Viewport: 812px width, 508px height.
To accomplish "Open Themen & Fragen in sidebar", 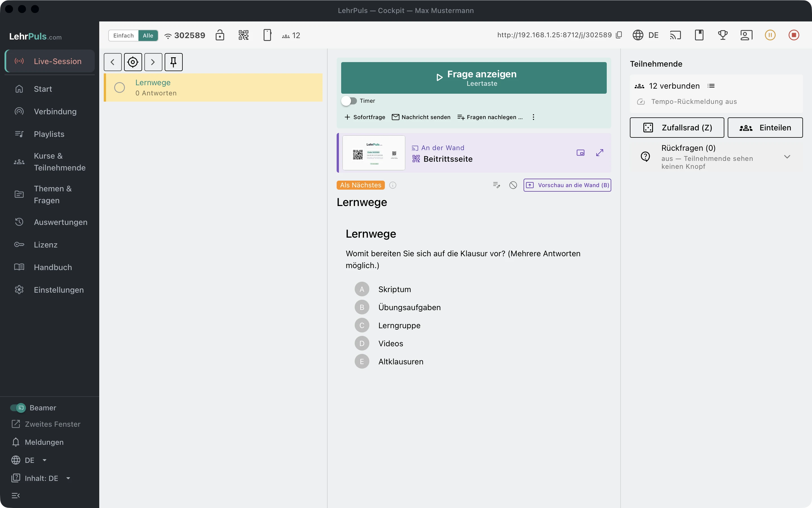I will click(x=50, y=194).
